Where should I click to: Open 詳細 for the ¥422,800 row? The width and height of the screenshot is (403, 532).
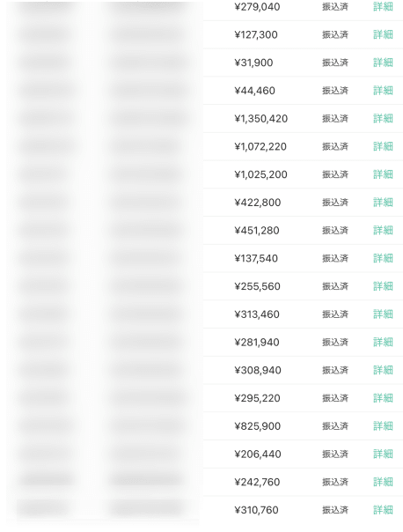click(383, 203)
